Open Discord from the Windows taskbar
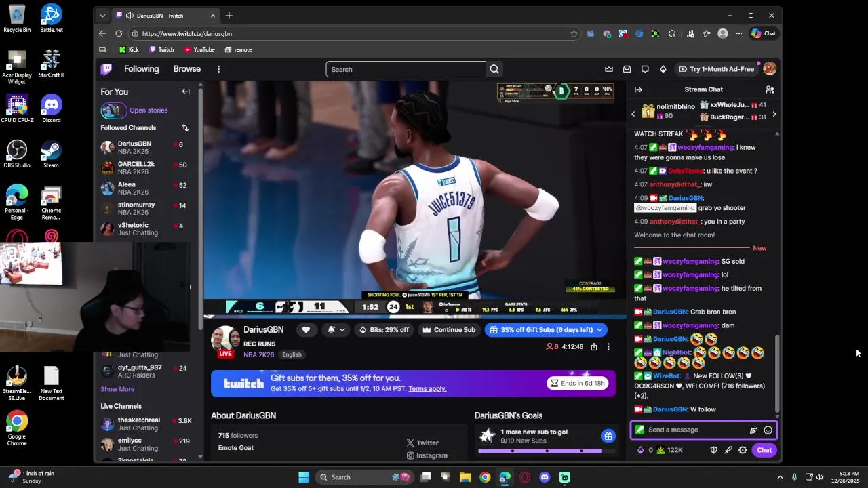The image size is (868, 488). 545,477
